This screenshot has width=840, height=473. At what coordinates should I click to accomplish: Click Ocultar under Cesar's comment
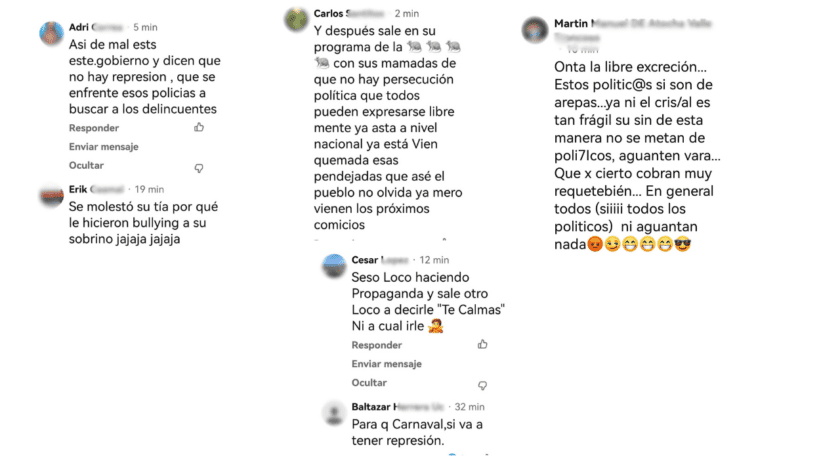[x=369, y=382]
